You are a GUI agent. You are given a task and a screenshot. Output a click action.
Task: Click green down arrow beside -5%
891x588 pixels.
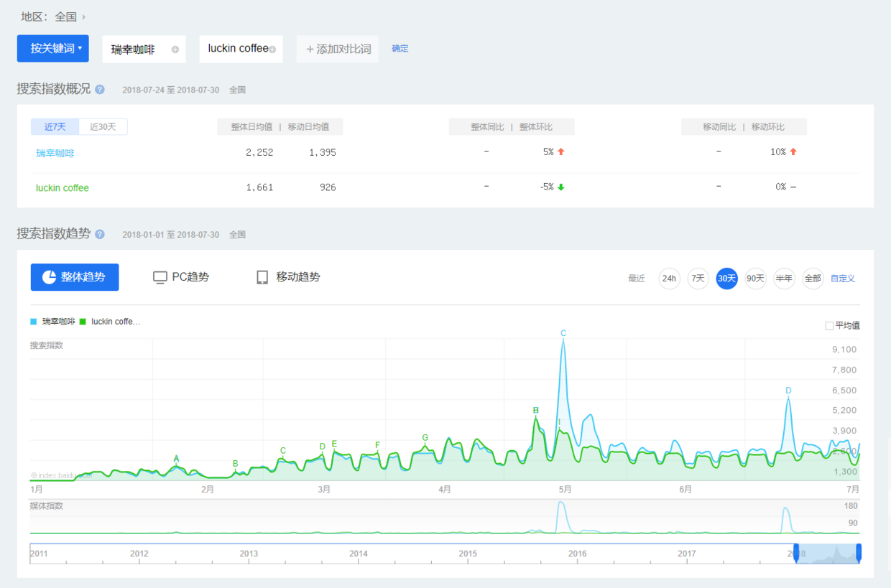click(561, 187)
